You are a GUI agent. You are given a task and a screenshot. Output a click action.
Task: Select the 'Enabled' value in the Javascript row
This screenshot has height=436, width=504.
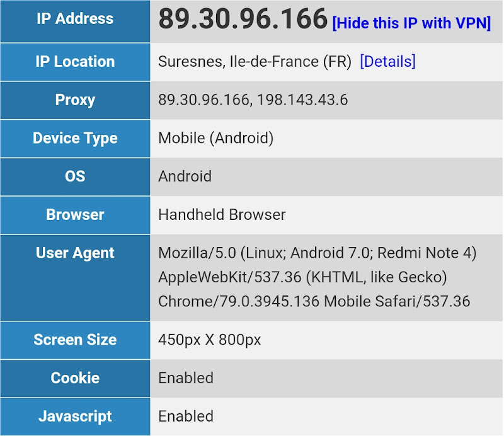point(186,416)
